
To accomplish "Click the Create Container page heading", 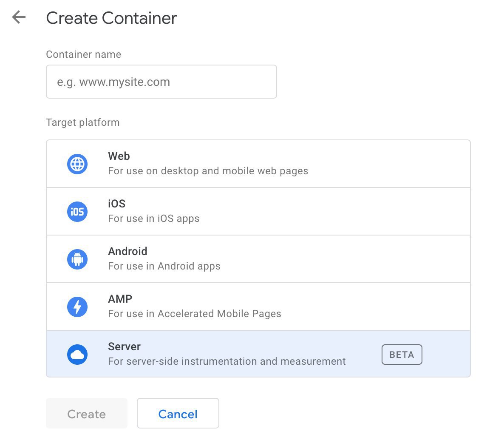I will click(x=111, y=18).
